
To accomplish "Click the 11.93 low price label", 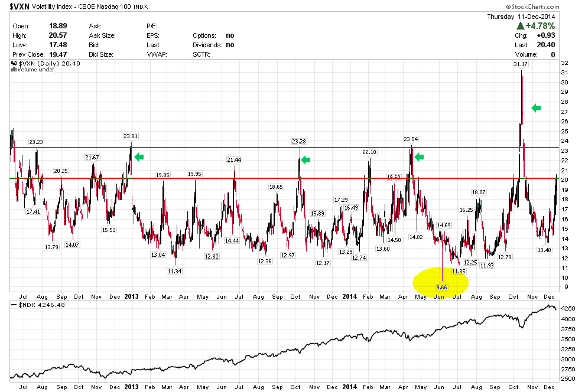I will click(487, 265).
